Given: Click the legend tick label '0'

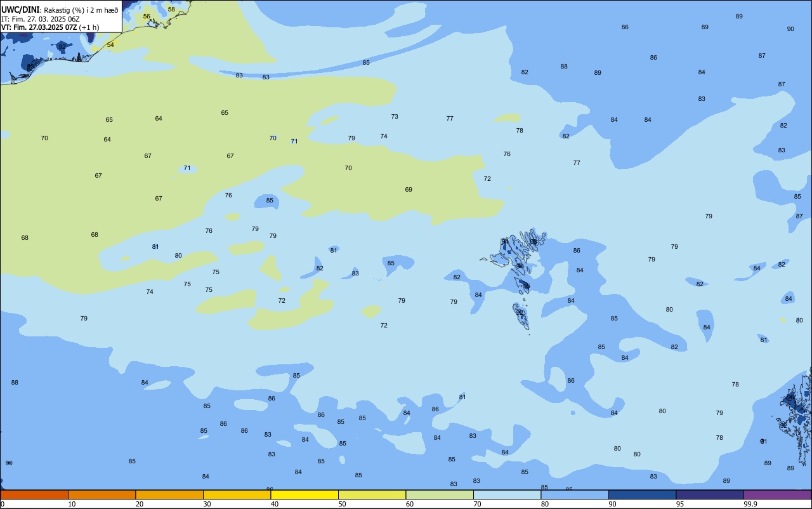Looking at the screenshot, I should tap(3, 504).
